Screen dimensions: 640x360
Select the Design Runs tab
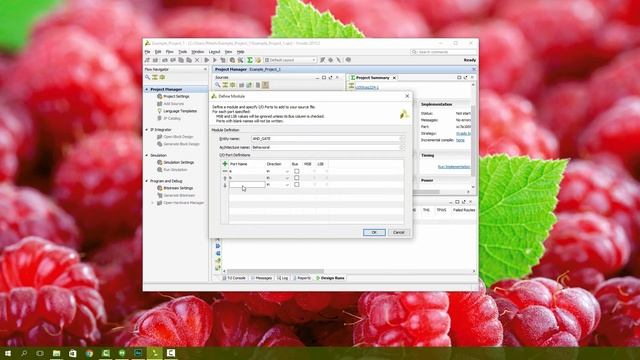[330, 278]
